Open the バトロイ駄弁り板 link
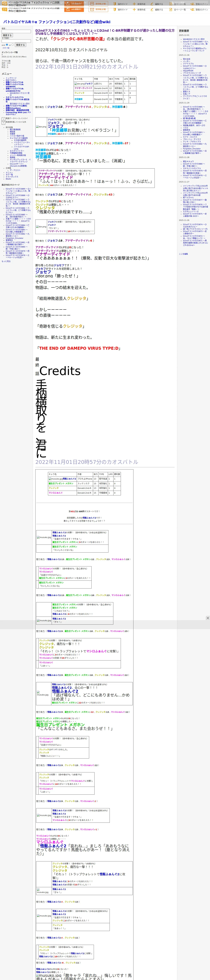Viewport: 210px width, 980px height. click(17, 136)
